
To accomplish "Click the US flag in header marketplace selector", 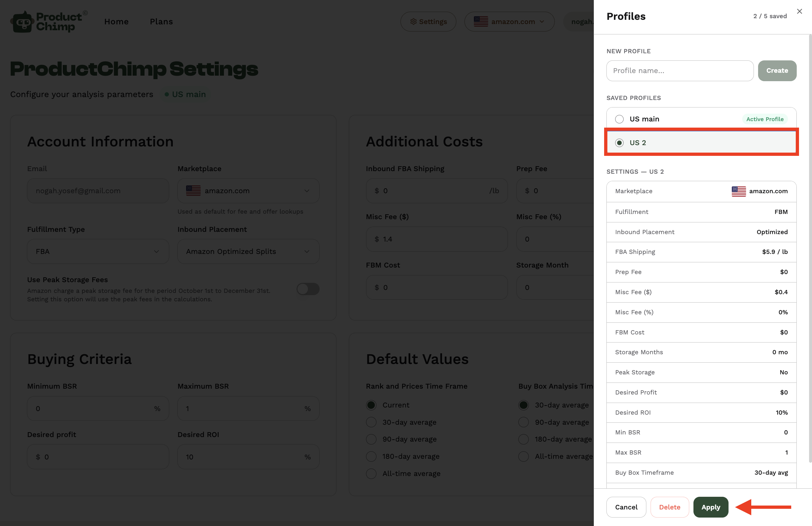I will (x=481, y=21).
